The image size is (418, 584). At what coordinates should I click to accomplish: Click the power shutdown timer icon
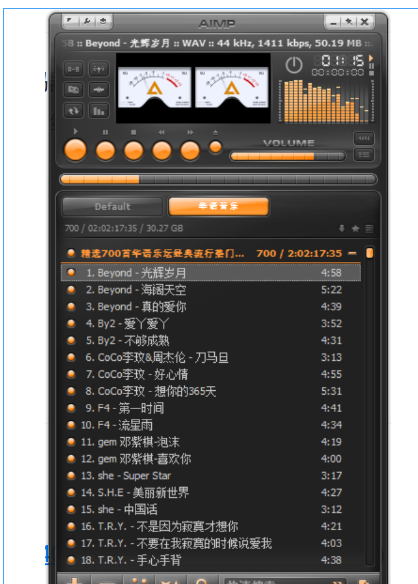click(x=294, y=65)
